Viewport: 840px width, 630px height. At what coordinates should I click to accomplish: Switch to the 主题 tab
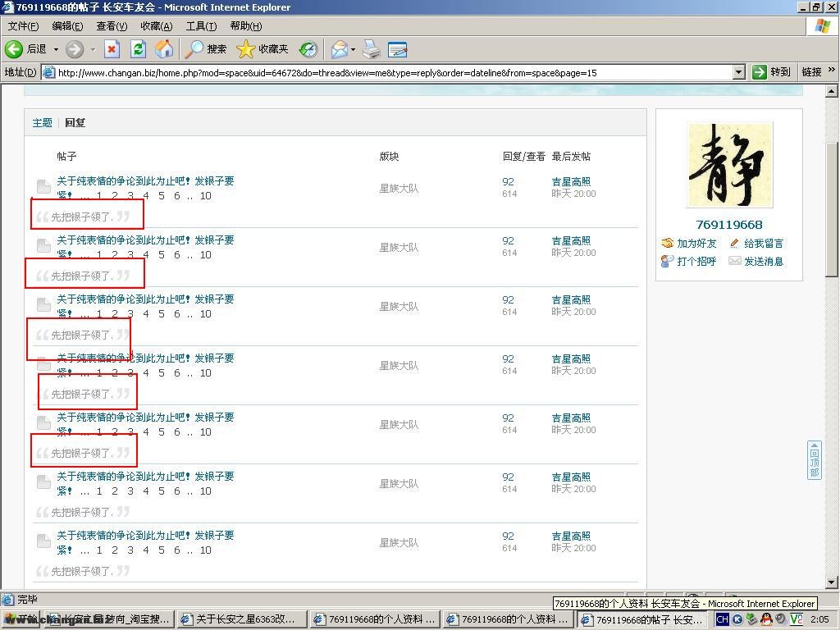pos(42,123)
